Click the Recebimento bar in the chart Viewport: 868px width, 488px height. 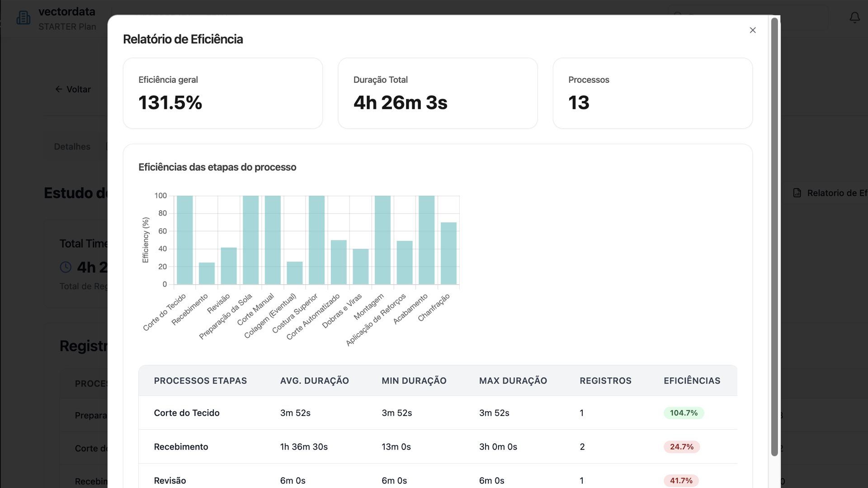tap(207, 273)
